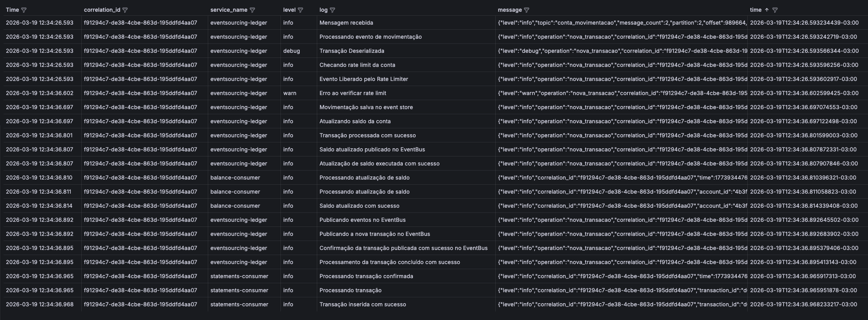
Task: Open the log column filter funnel
Action: [x=333, y=10]
